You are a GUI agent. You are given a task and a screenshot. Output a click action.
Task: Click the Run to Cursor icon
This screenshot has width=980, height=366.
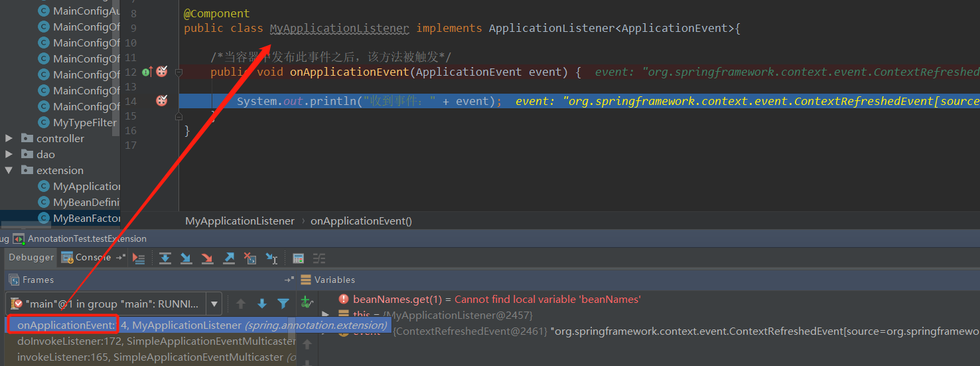click(271, 258)
